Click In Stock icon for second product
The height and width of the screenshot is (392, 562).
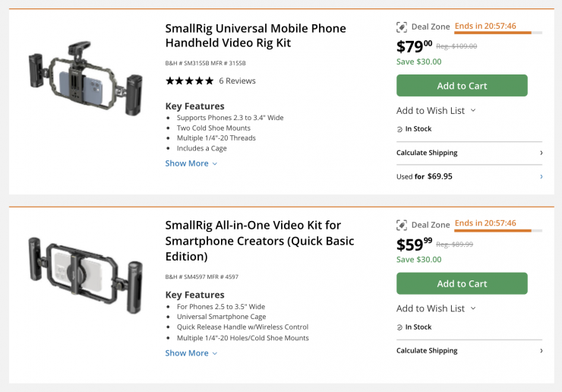(399, 327)
